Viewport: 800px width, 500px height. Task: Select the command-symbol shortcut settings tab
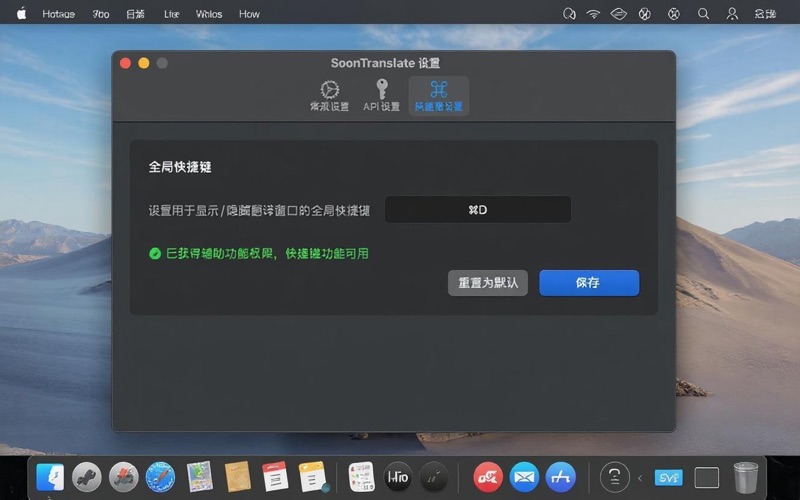click(x=439, y=96)
